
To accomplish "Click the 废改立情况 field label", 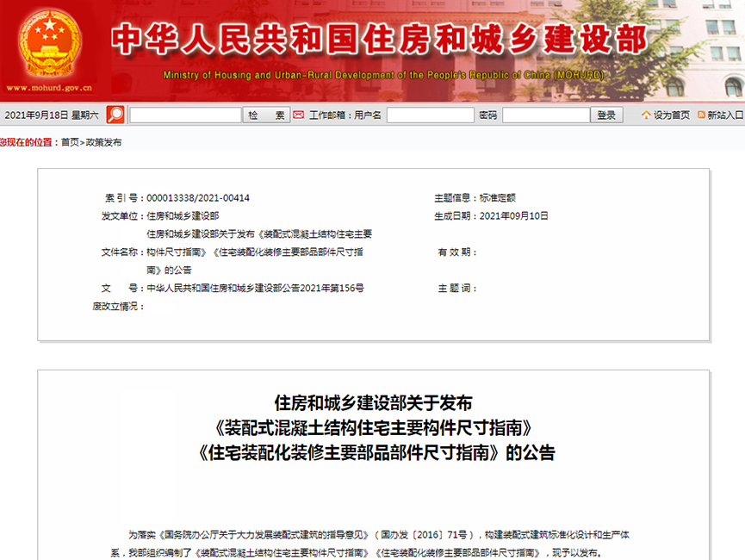I will click(118, 306).
